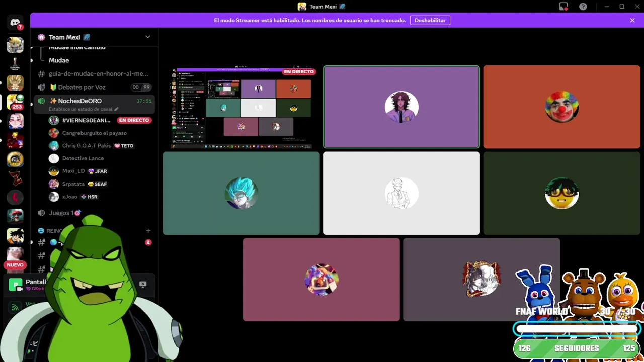Viewport: 644px width, 362px height.
Task: Open server icon below Discord home
Action: (x=15, y=44)
